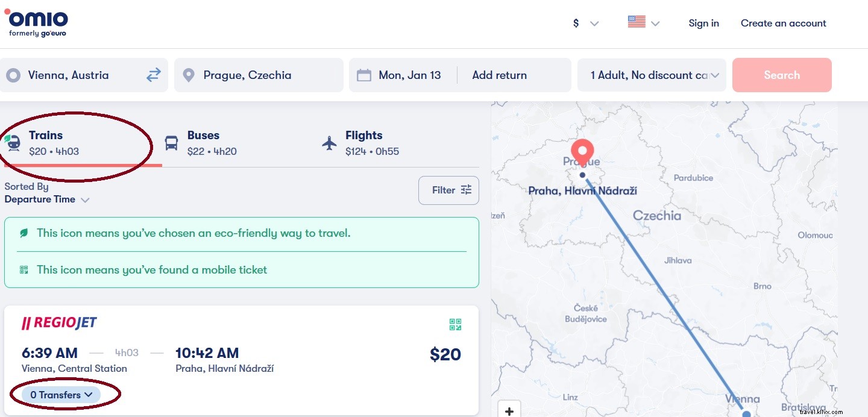
Task: Switch to the Flights tab
Action: (364, 143)
